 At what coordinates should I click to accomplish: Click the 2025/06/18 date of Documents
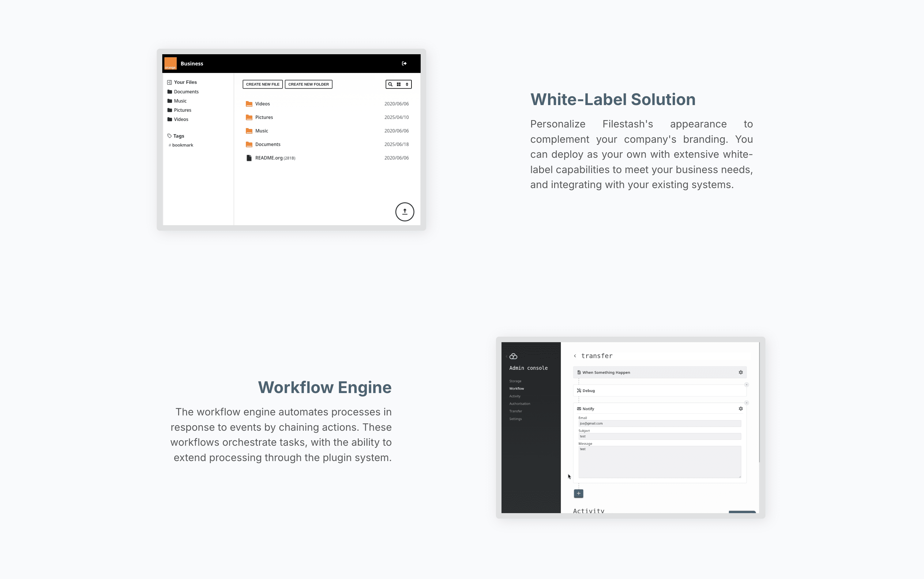click(x=396, y=144)
